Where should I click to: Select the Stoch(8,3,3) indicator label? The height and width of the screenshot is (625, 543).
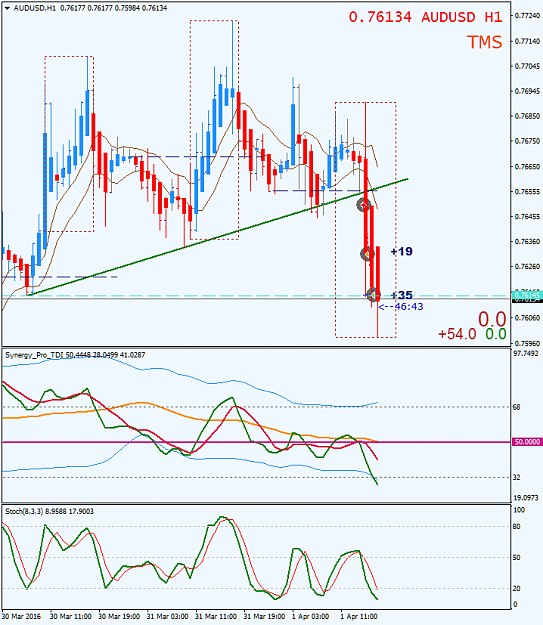[x=49, y=511]
